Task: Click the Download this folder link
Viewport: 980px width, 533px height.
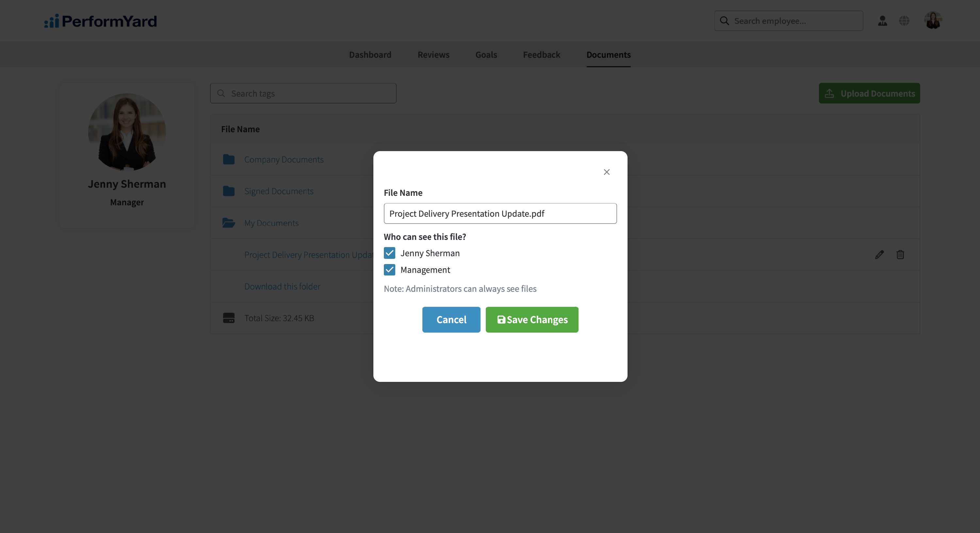Action: point(282,286)
